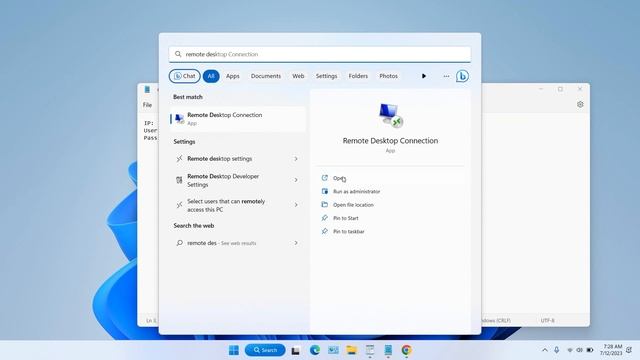Open the File menu in Notepad window

click(147, 105)
